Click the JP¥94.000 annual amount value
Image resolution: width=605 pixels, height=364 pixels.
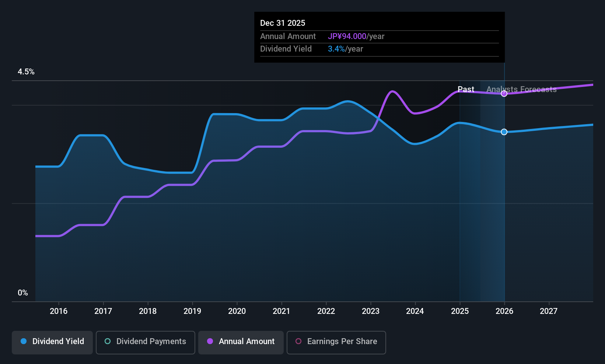[x=347, y=36]
